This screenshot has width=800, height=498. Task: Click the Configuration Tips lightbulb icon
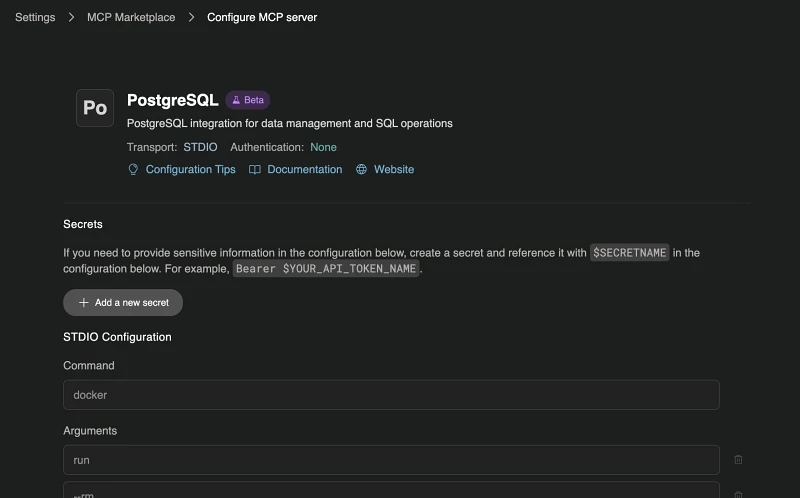133,169
